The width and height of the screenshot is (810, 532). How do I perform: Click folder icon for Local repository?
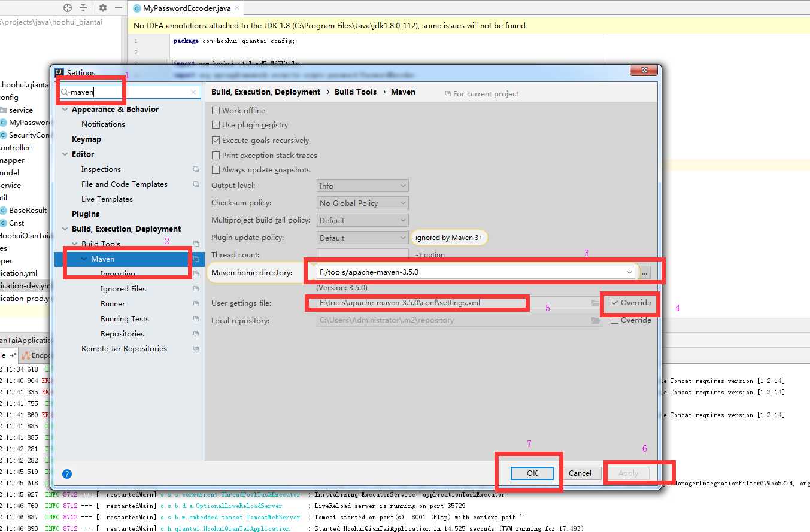pyautogui.click(x=595, y=320)
